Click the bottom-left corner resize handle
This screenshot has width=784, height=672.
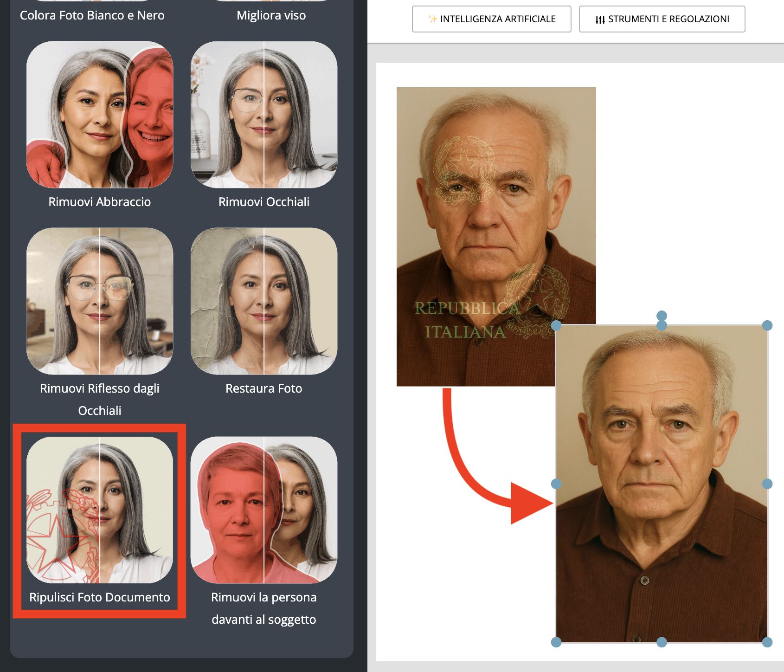click(x=556, y=642)
